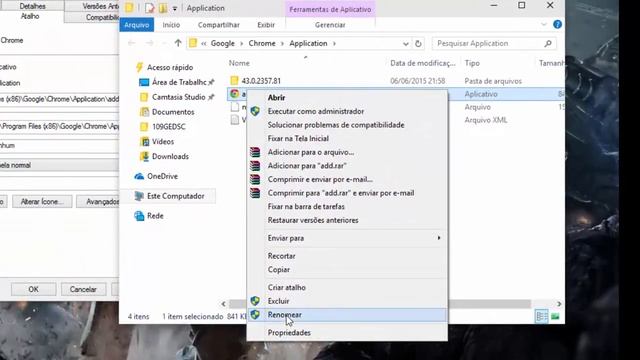The image size is (640, 360).
Task: Choose "Solucionar problemas de compatibilidade"
Action: tap(336, 125)
